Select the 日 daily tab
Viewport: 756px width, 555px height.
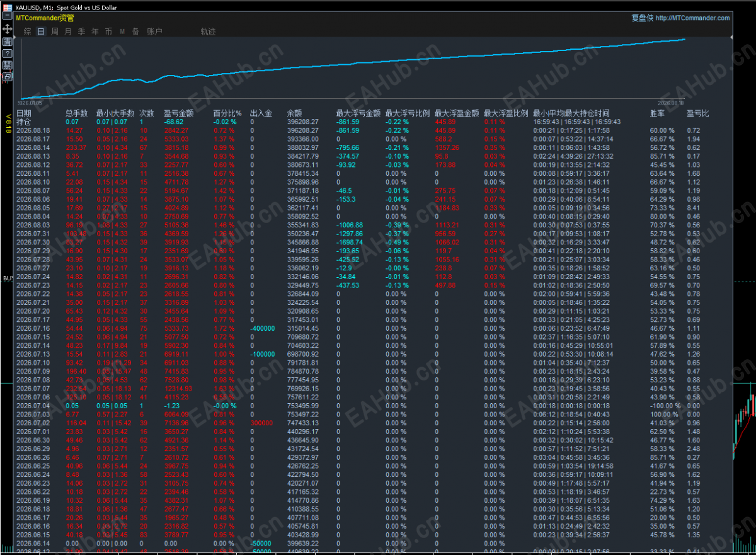tap(41, 31)
